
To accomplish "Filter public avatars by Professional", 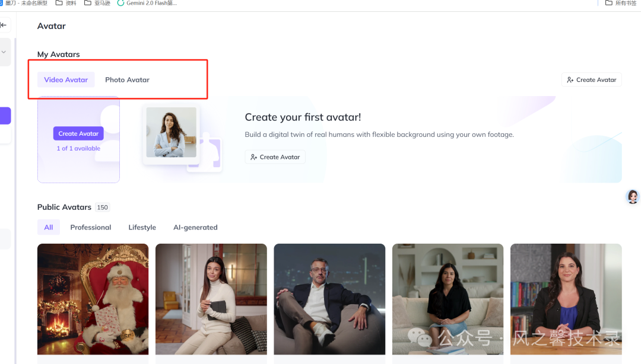I will 90,227.
